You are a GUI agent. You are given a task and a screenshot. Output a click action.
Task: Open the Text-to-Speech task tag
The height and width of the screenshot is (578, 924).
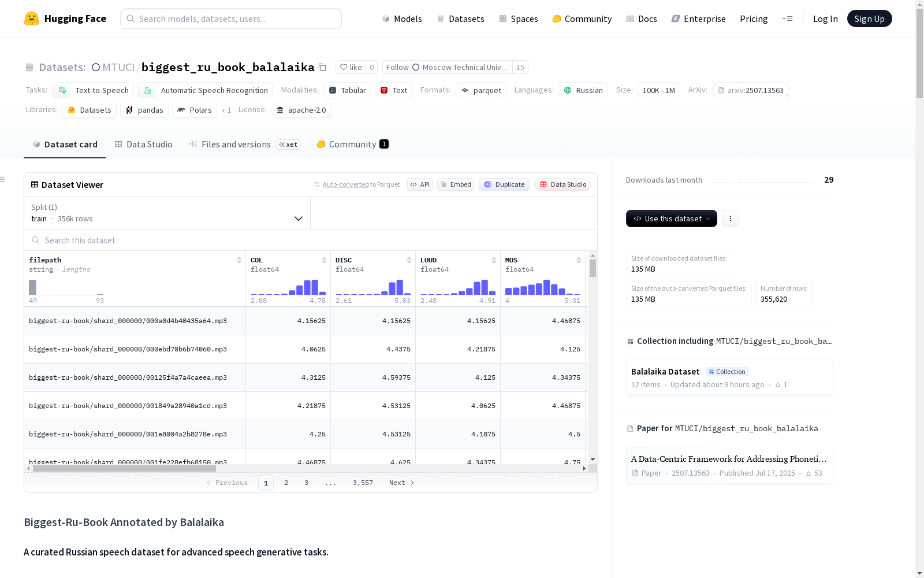(x=93, y=90)
